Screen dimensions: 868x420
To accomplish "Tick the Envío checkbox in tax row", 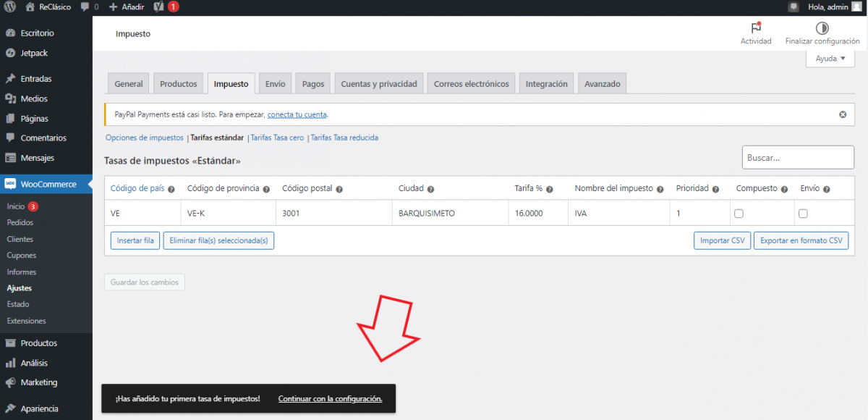I will [x=803, y=214].
